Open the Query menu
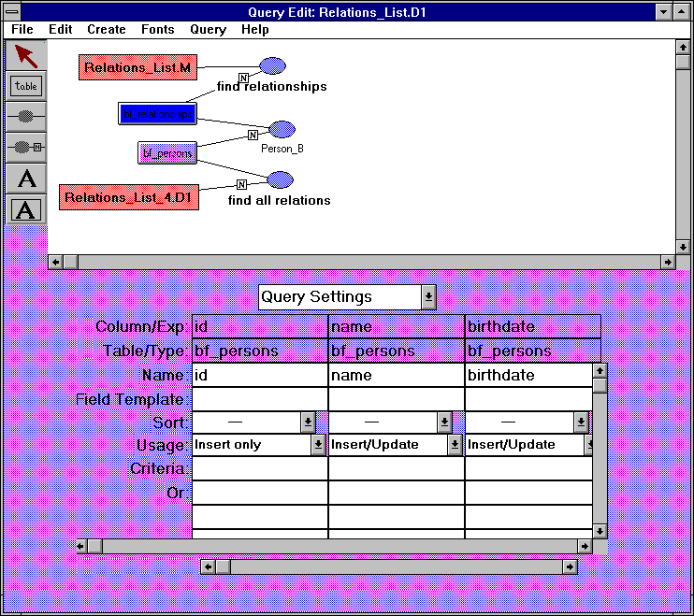 (x=208, y=29)
